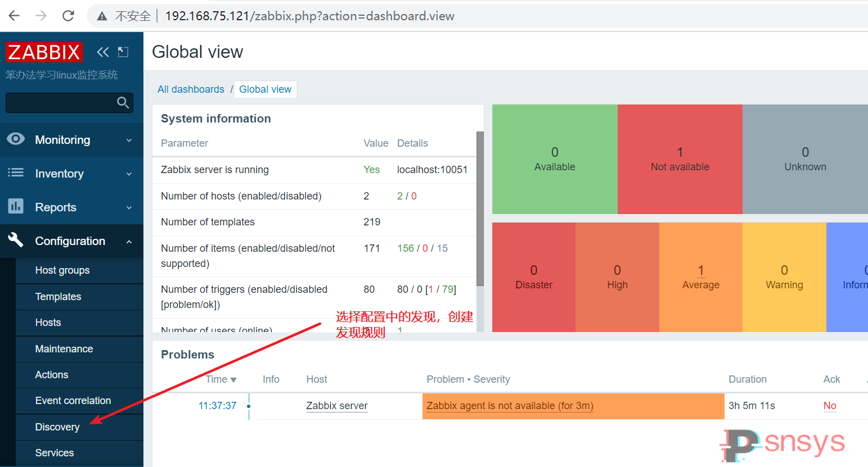Click the value 219 for templates
The image size is (868, 467).
tap(372, 222)
